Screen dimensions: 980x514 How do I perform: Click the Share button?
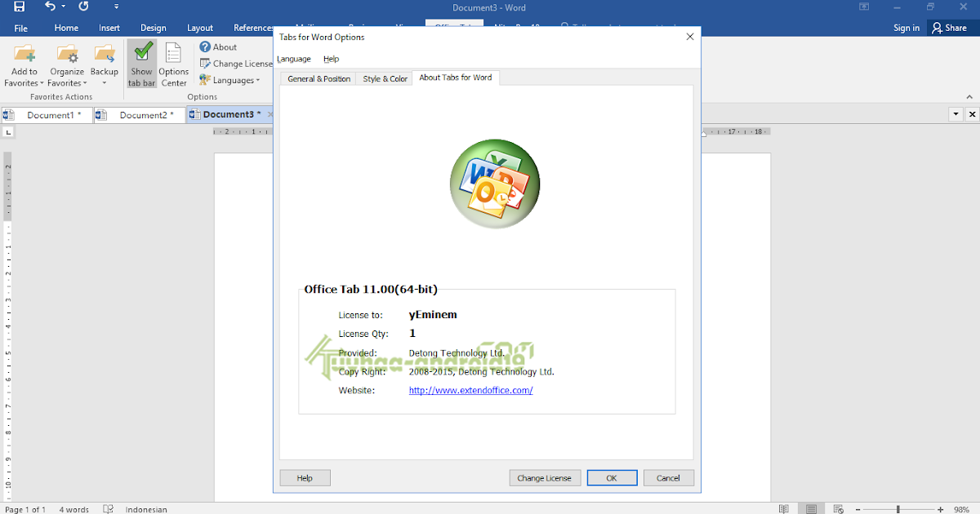point(949,28)
